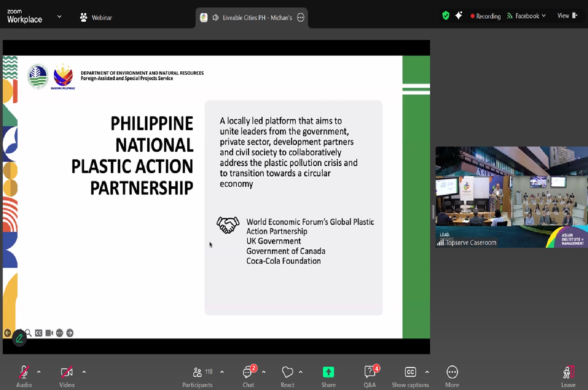Click the red badge on Q&A
This screenshot has height=390, width=588.
point(377,368)
